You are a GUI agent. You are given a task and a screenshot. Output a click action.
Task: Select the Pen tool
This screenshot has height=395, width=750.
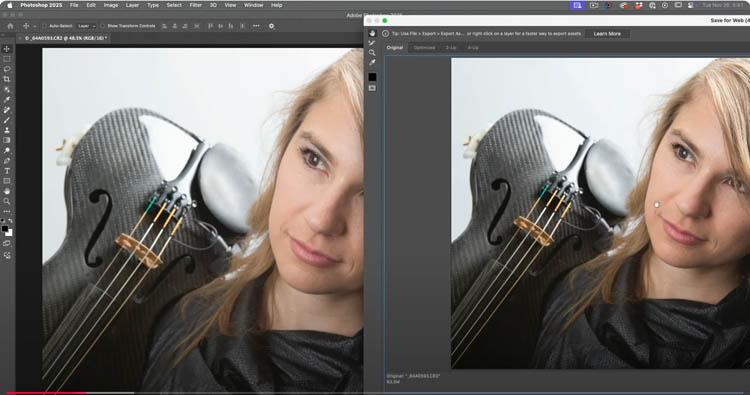(7, 161)
